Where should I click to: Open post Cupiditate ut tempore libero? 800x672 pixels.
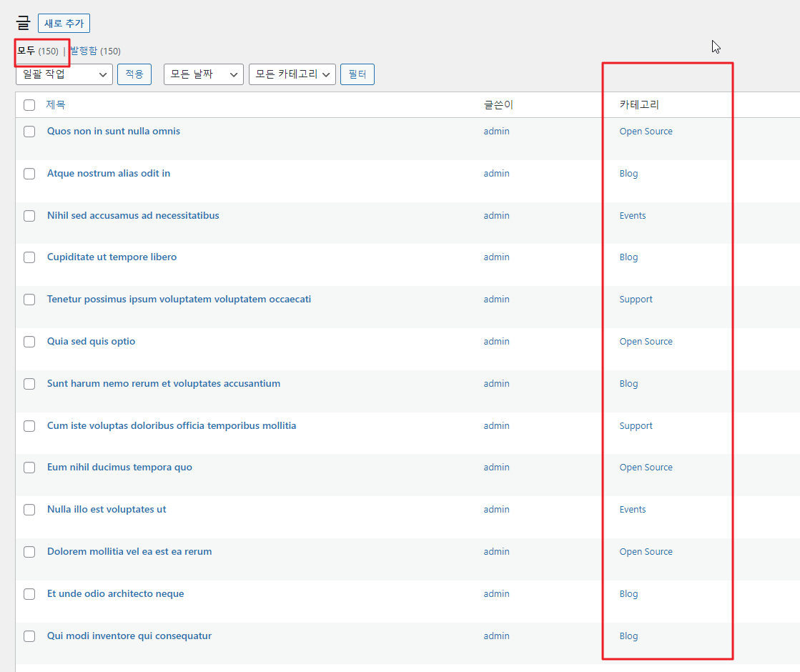(112, 257)
